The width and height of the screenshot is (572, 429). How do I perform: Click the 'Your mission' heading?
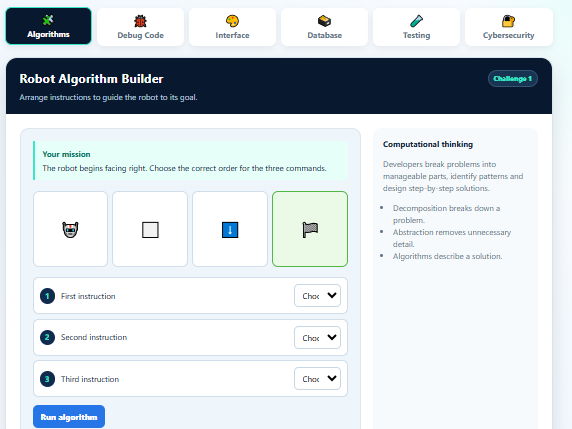pyautogui.click(x=66, y=154)
